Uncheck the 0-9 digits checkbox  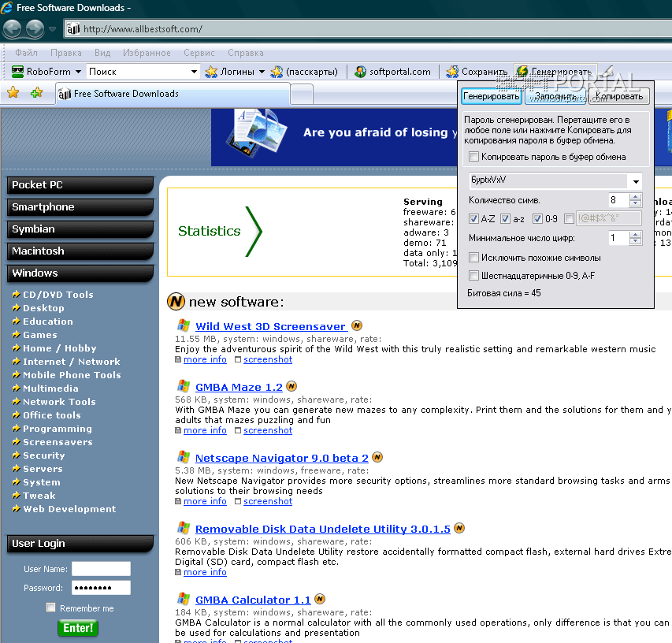(x=537, y=219)
